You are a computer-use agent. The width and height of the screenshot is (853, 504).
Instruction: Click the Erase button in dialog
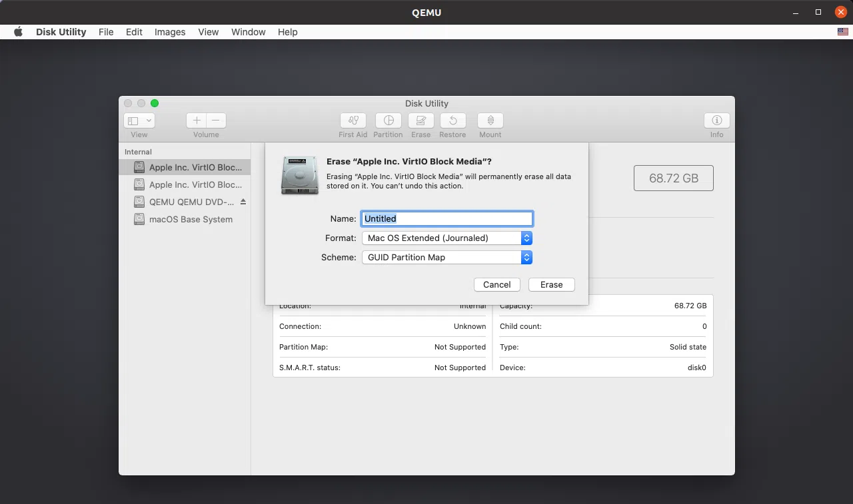pos(552,284)
